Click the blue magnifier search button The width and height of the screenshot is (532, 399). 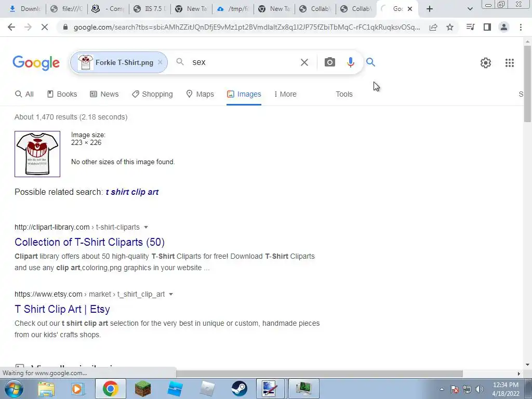pos(370,62)
